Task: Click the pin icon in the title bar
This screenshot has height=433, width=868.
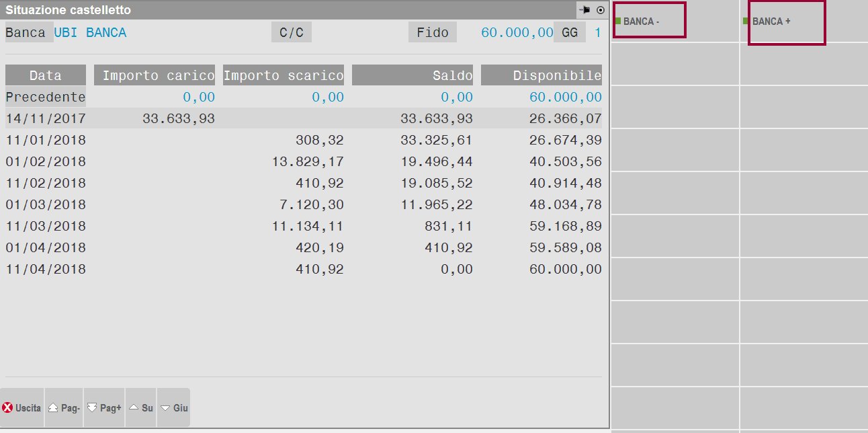Action: [584, 10]
